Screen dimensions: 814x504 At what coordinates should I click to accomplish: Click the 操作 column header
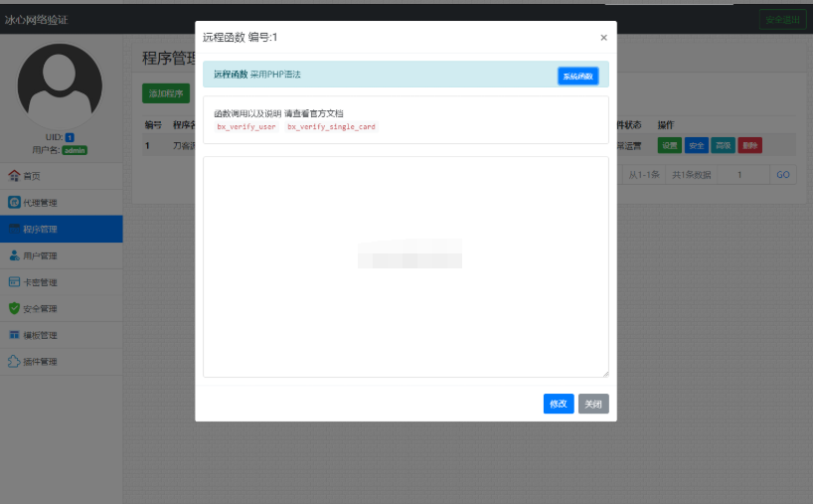666,125
